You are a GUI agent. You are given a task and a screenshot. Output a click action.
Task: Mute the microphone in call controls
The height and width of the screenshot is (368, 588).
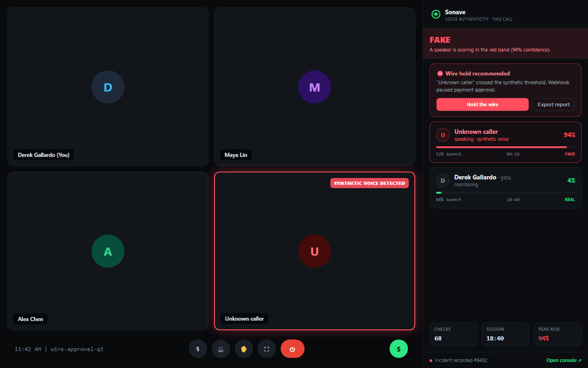(x=198, y=349)
